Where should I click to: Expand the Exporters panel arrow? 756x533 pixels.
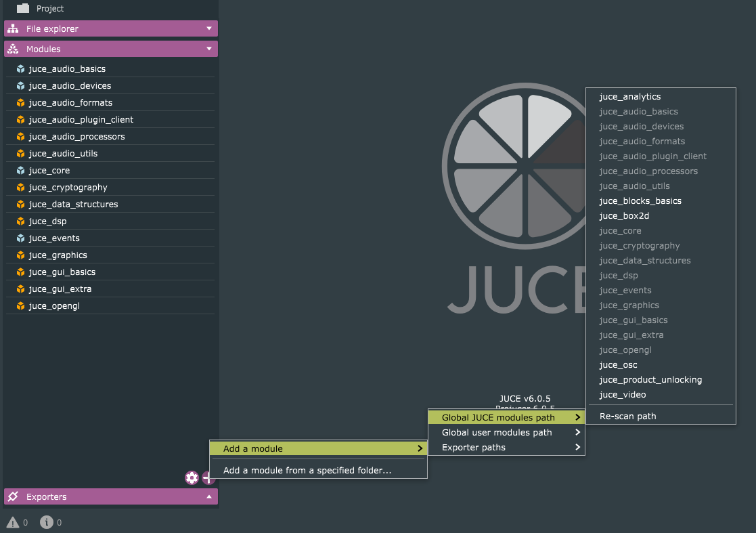click(x=208, y=496)
